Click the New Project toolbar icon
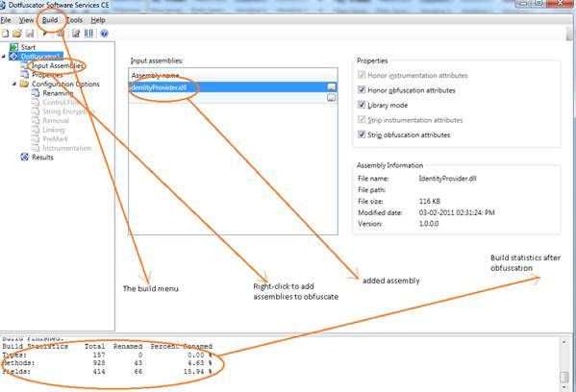 coord(5,34)
